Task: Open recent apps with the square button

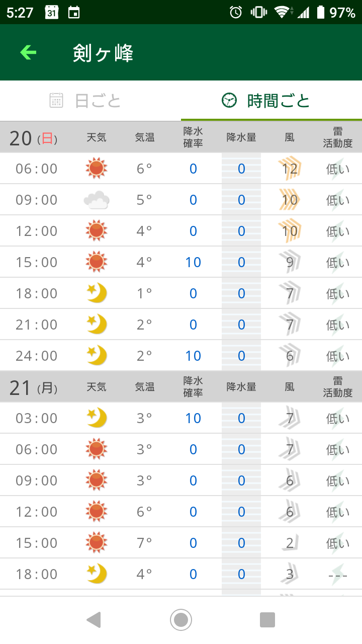Action: [267, 620]
